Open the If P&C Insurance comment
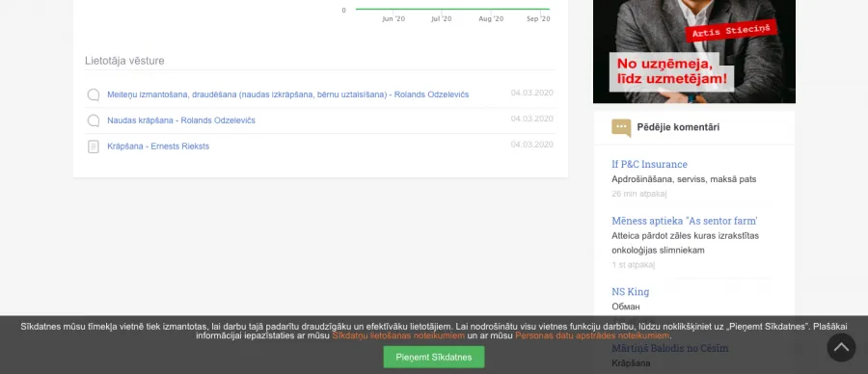This screenshot has height=374, width=868. coord(649,164)
